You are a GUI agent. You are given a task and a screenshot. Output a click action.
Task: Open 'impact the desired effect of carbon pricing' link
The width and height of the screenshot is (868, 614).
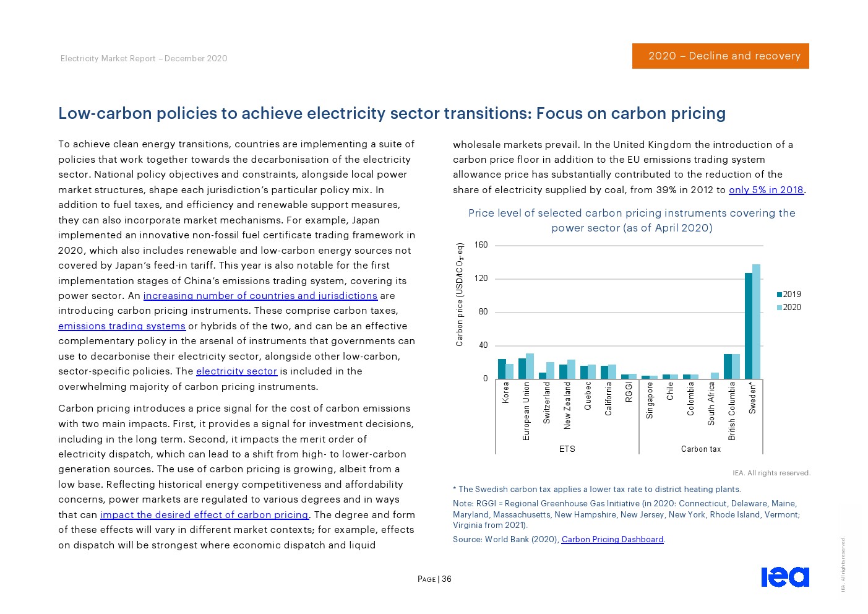[204, 515]
